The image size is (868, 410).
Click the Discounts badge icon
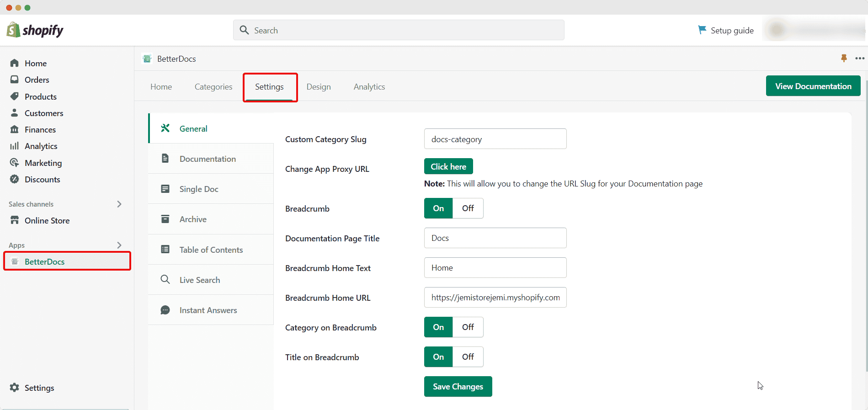(15, 179)
